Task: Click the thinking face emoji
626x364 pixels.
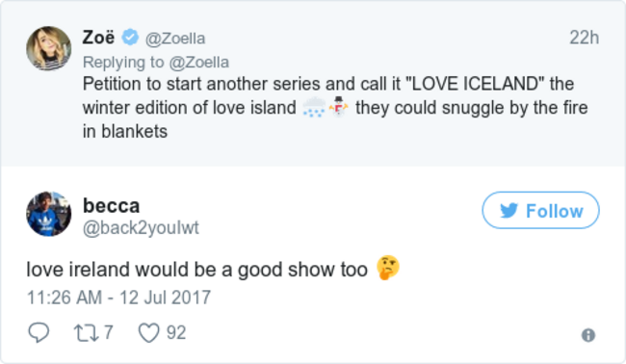Action: [x=388, y=268]
